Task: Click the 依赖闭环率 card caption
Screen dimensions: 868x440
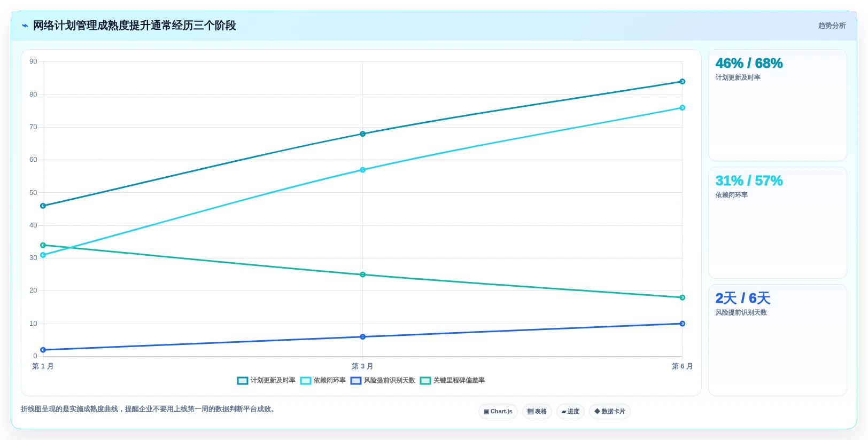Action: (731, 195)
